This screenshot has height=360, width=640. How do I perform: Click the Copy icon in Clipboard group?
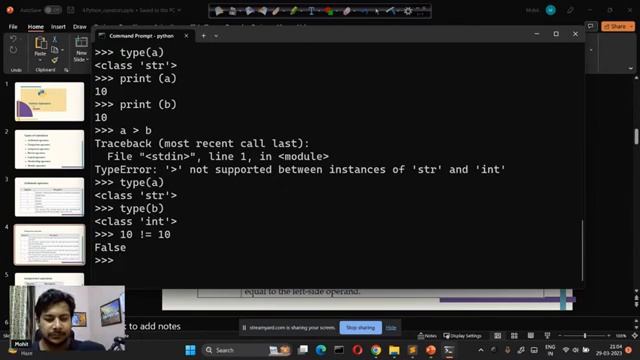(x=55, y=50)
